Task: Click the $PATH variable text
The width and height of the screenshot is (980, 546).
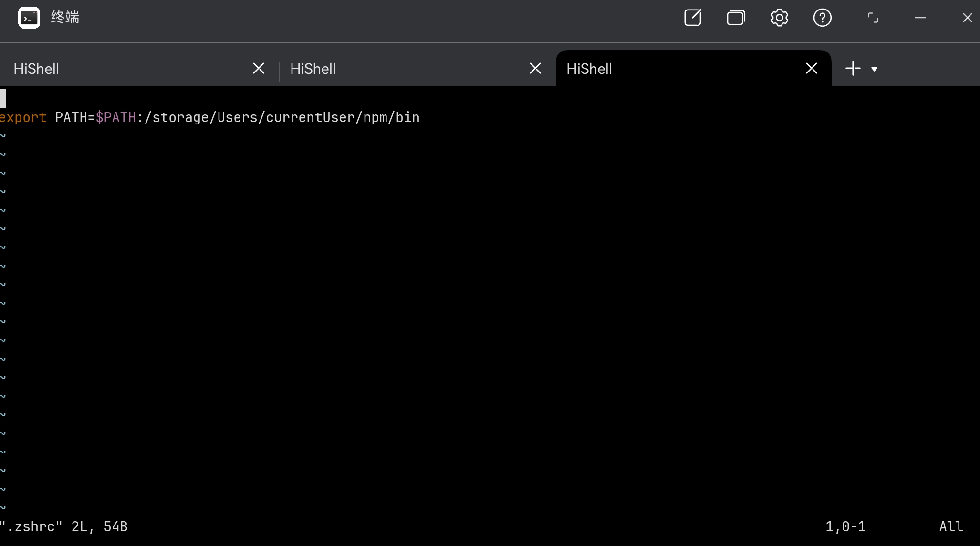Action: click(x=115, y=117)
